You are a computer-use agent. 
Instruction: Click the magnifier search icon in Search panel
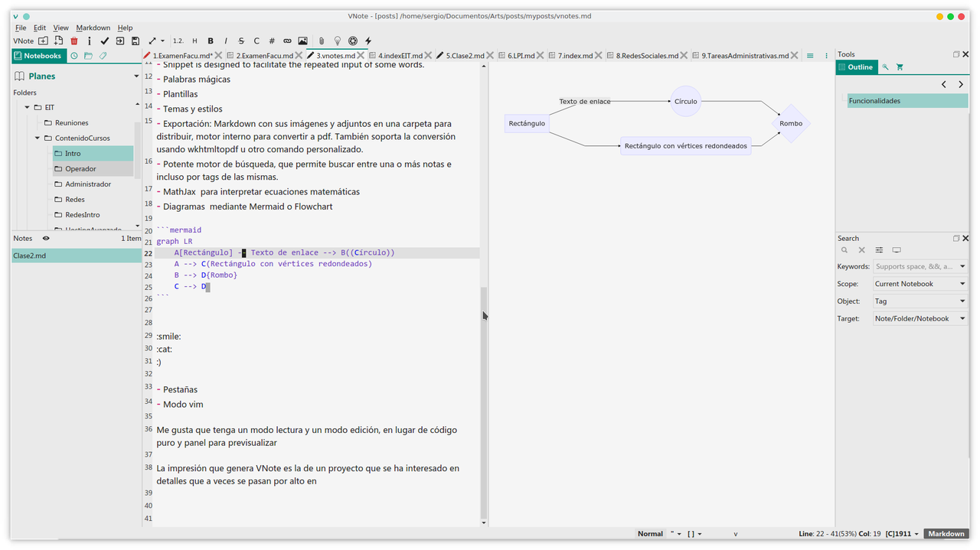844,250
